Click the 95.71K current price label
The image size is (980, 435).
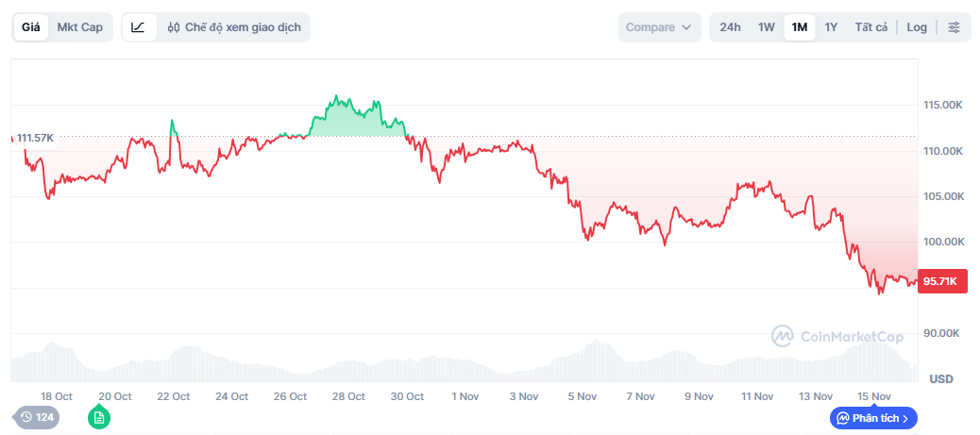(940, 280)
